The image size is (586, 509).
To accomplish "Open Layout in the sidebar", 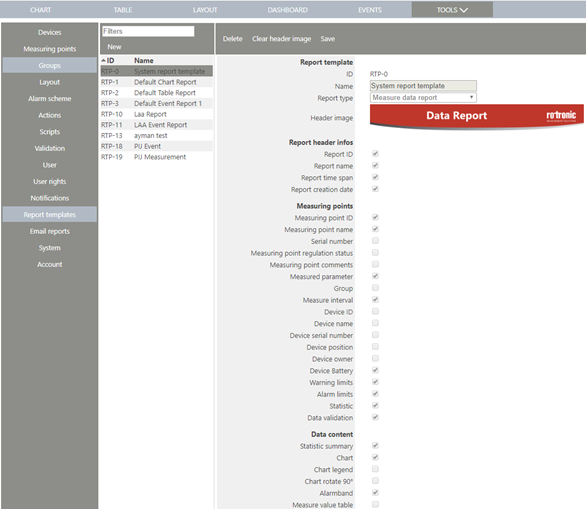I will tap(49, 82).
